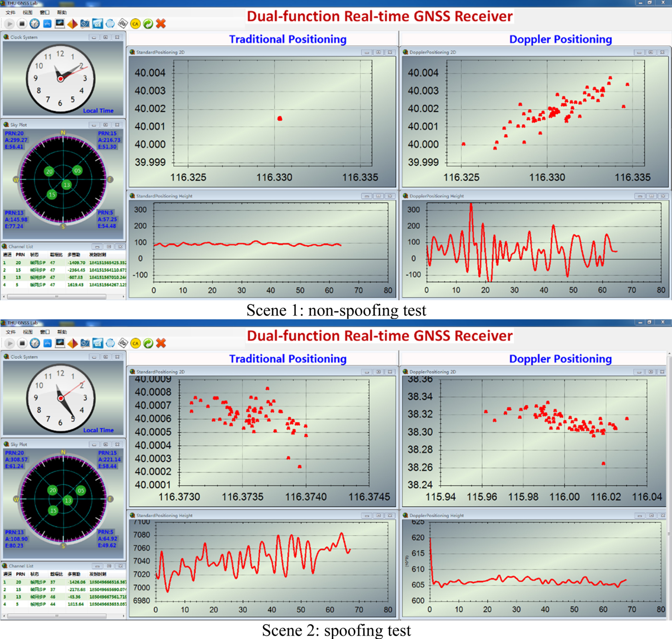Open the sky view image toolbar icon
672x639 pixels.
click(59, 23)
